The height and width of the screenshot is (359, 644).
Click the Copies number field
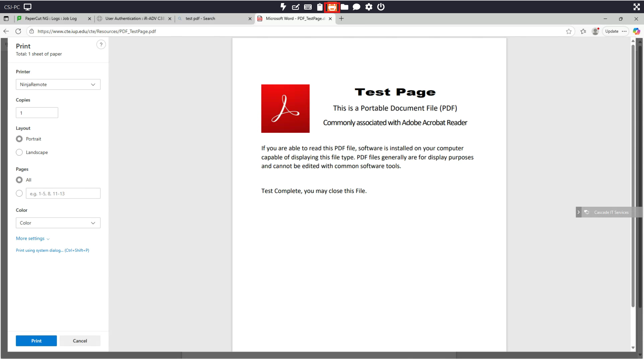click(37, 113)
